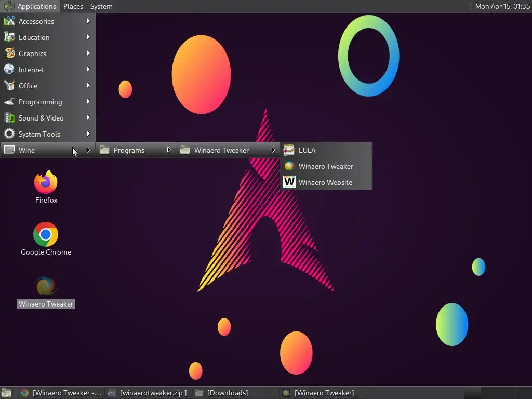Click the Winaero Tweaker submenu folder icon
532x399 pixels.
pyautogui.click(x=185, y=150)
